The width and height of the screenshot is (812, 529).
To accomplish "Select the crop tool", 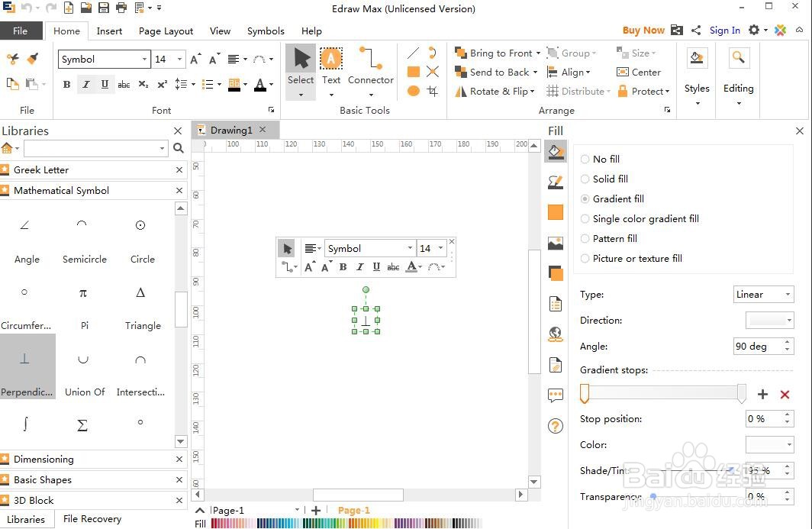I will (433, 91).
